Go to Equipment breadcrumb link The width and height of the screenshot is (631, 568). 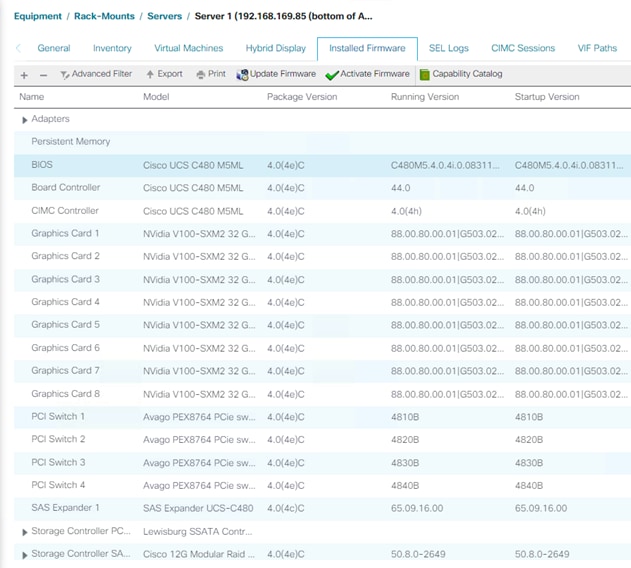coord(38,17)
